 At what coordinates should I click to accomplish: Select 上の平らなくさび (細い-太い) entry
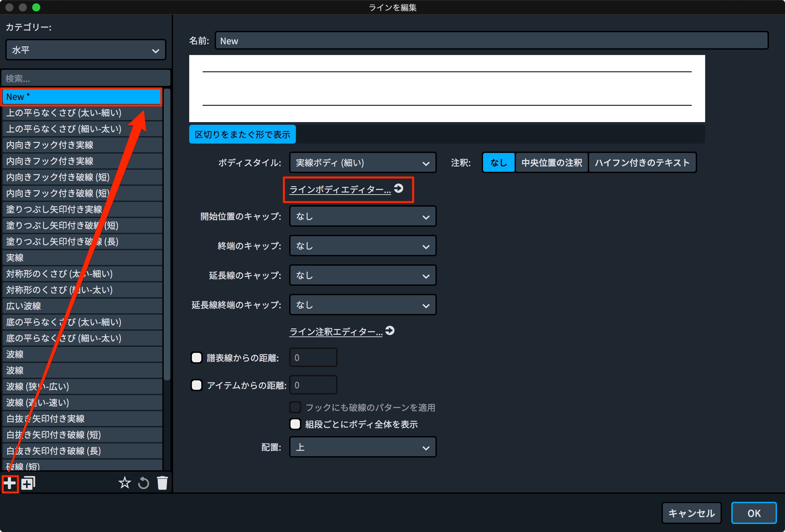(83, 129)
